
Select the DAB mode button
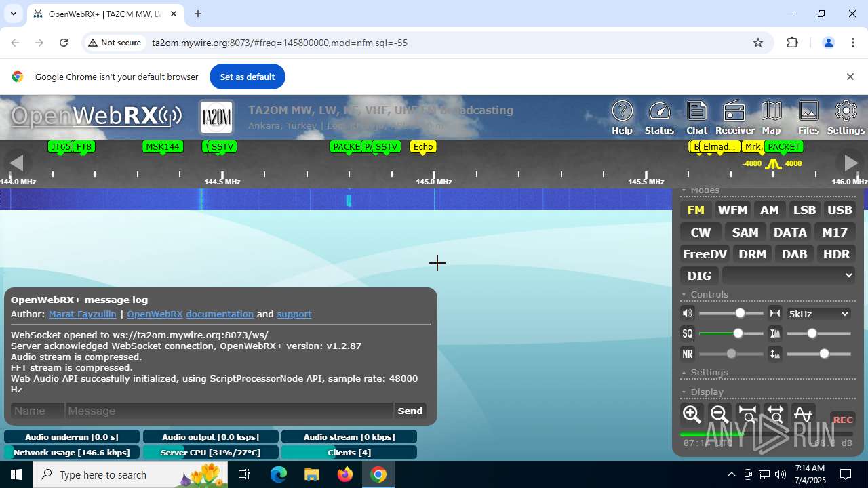click(794, 254)
